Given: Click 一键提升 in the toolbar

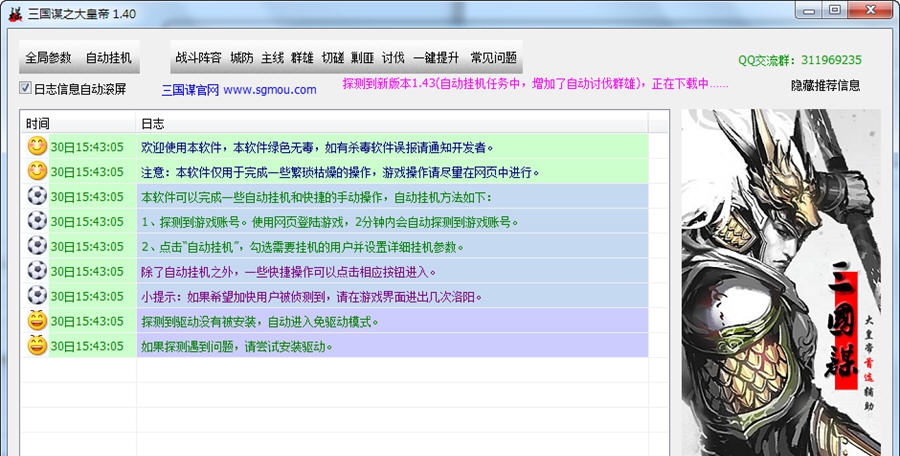Looking at the screenshot, I should point(437,57).
